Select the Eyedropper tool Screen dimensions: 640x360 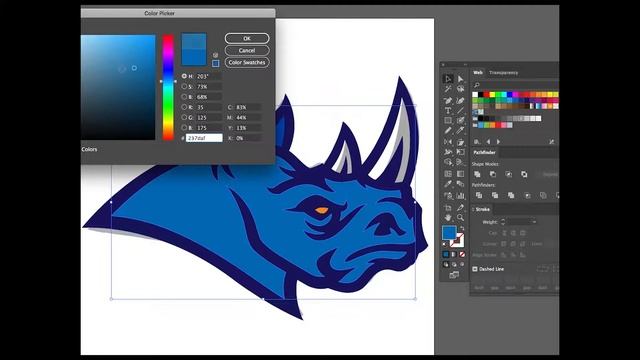pyautogui.click(x=448, y=184)
